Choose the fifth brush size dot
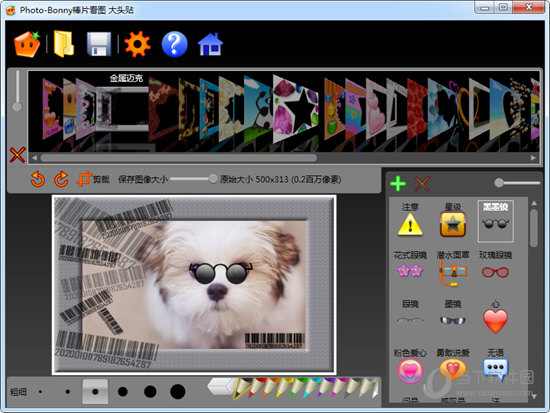Viewport: 550px width, 413px height. (150, 392)
